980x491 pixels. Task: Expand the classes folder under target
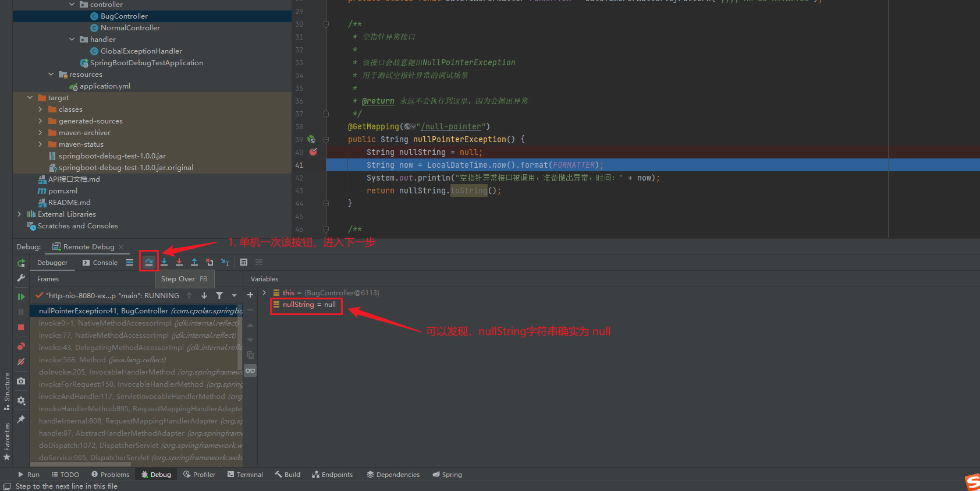(40, 109)
